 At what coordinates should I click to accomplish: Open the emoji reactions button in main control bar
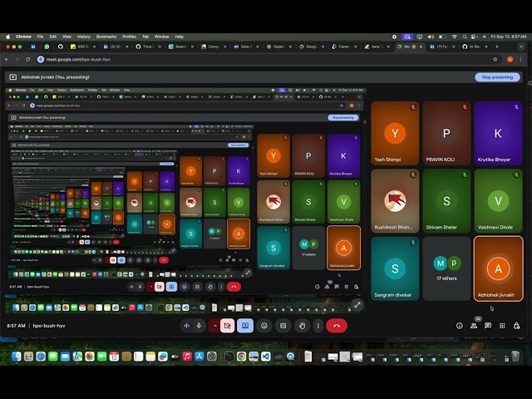pyautogui.click(x=264, y=326)
